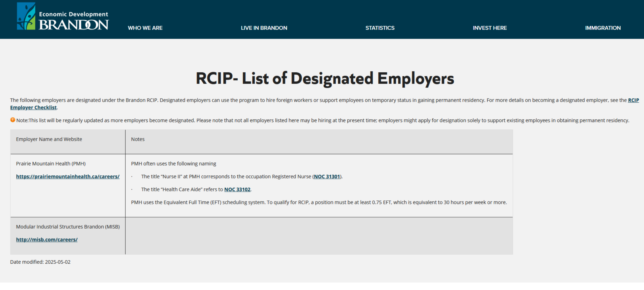Click the Economic Development Brandon logo
The height and width of the screenshot is (290, 644).
point(63,16)
